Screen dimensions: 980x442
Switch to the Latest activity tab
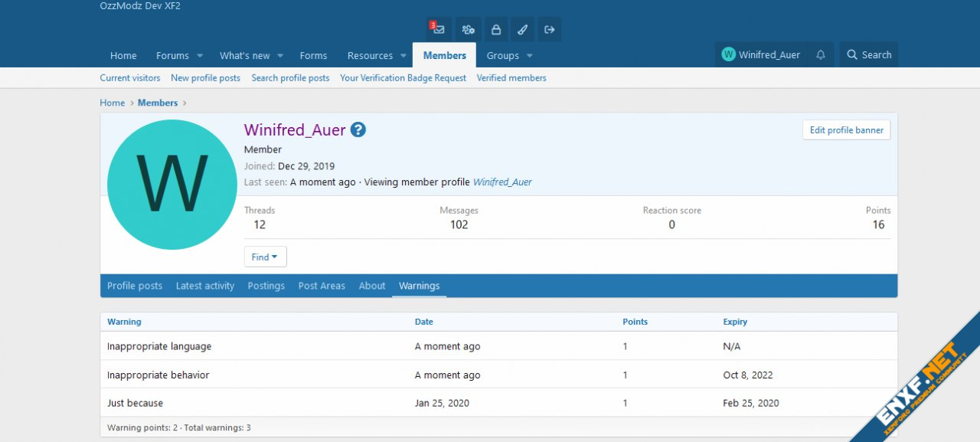pos(205,286)
